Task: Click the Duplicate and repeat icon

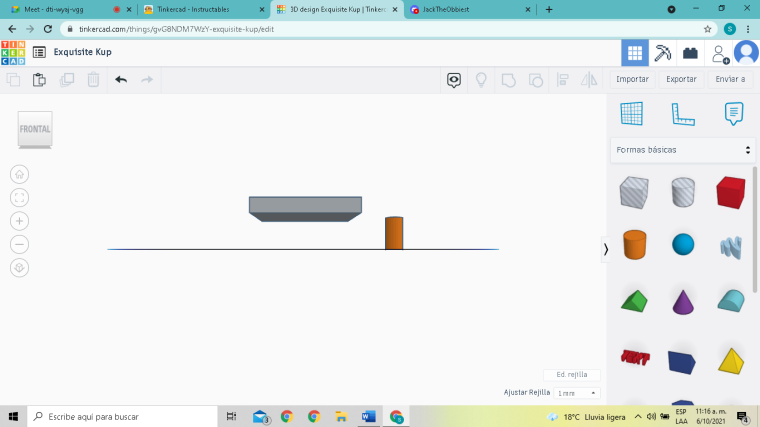Action: coord(66,79)
